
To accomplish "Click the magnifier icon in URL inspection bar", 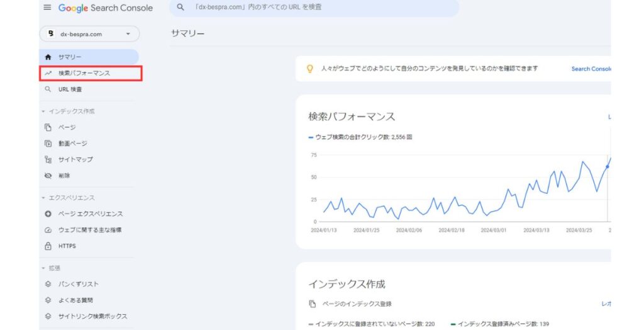I will point(180,7).
